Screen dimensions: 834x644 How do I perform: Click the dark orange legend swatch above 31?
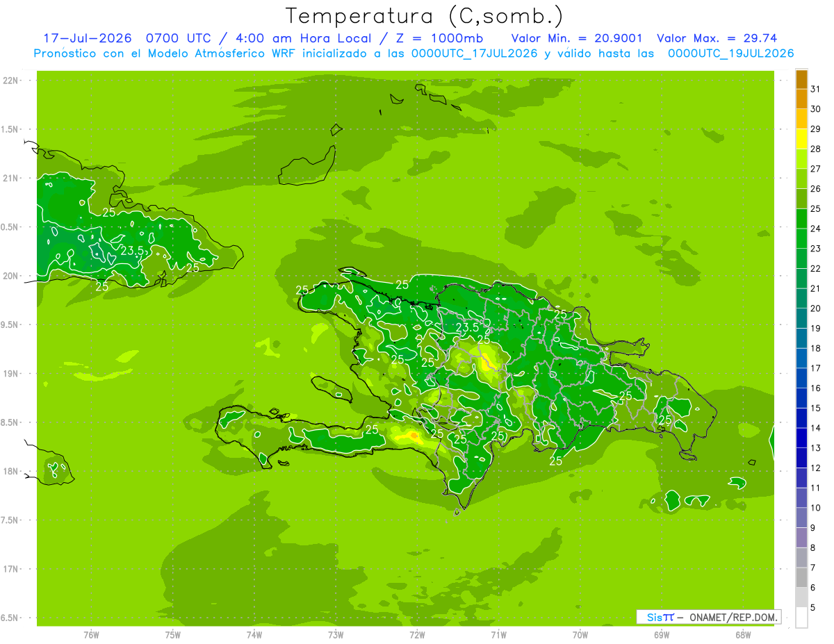(x=801, y=79)
